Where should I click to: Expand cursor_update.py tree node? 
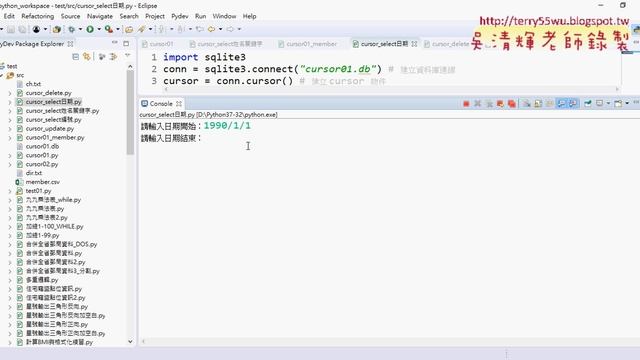coord(10,129)
